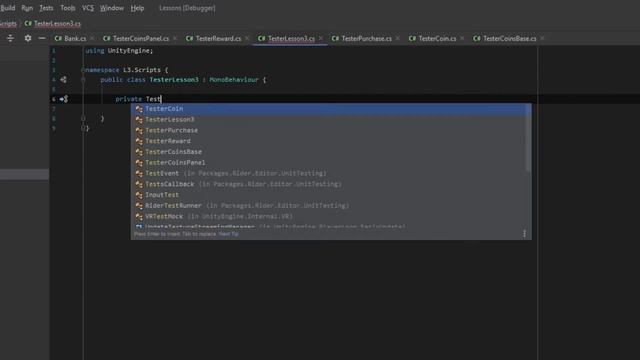
Task: Open the Help menu
Action: click(x=137, y=8)
